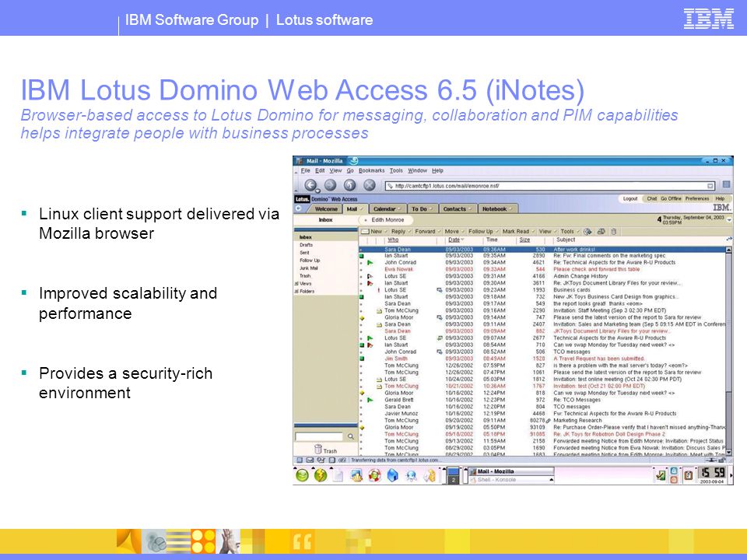The width and height of the screenshot is (747, 560).
Task: Open the Move dropdown in the mail toolbar
Action: click(x=462, y=232)
